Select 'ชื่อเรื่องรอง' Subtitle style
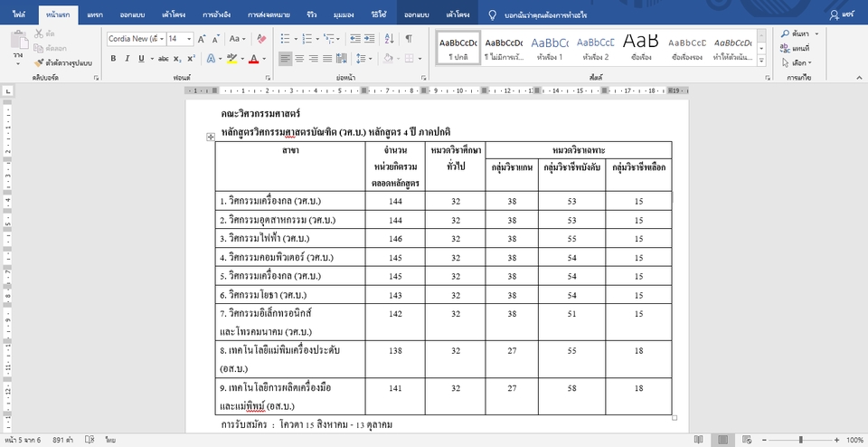The width and height of the screenshot is (868, 447). pyautogui.click(x=687, y=48)
